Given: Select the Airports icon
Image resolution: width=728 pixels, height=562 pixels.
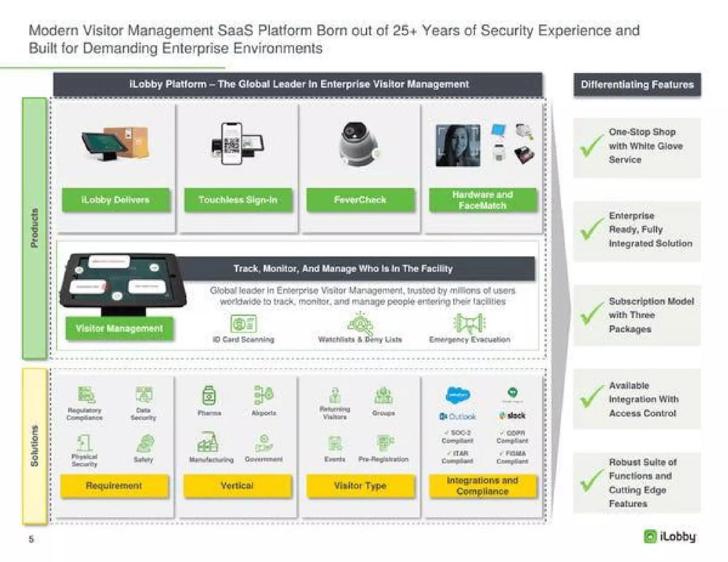Looking at the screenshot, I should (x=264, y=396).
